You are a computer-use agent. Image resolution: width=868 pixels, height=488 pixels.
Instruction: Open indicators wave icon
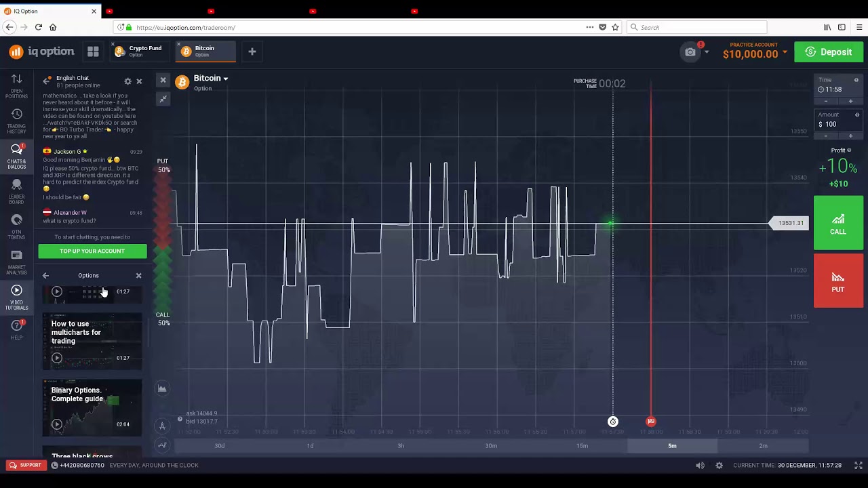point(162,445)
